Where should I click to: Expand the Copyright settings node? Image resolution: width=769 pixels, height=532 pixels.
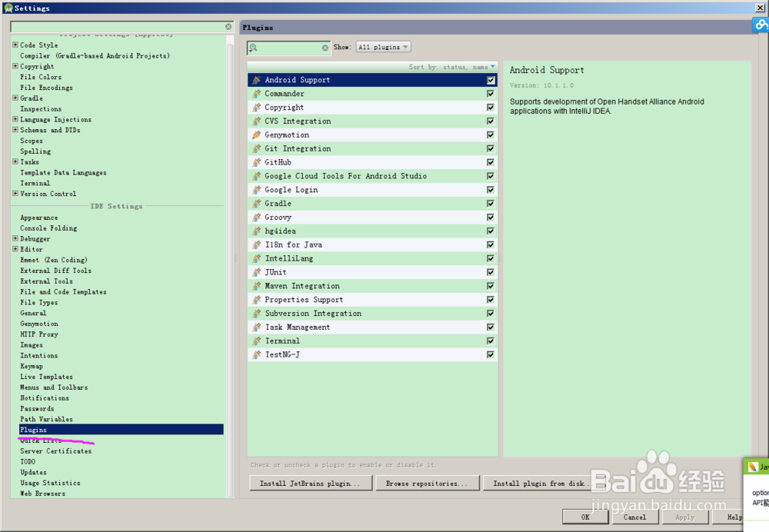point(15,65)
